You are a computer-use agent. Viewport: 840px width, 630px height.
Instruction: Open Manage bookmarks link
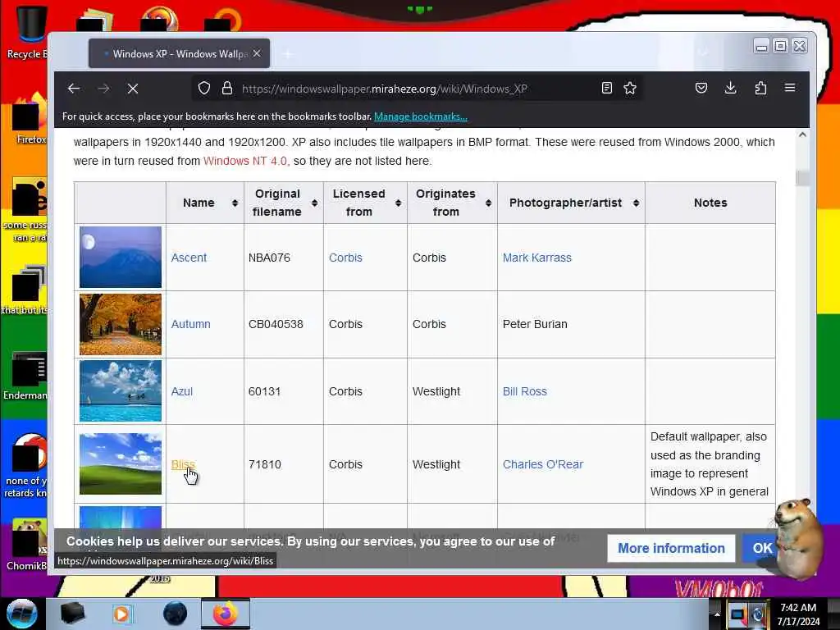(x=421, y=116)
